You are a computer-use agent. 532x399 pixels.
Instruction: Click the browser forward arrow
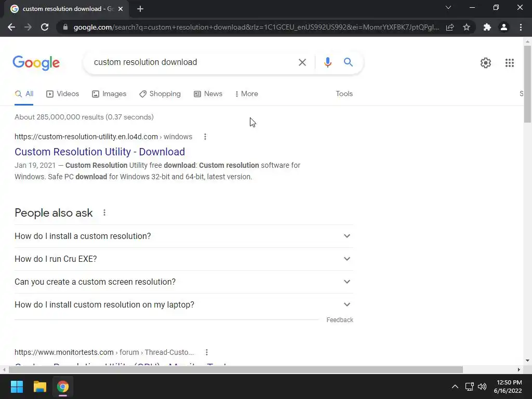28,27
